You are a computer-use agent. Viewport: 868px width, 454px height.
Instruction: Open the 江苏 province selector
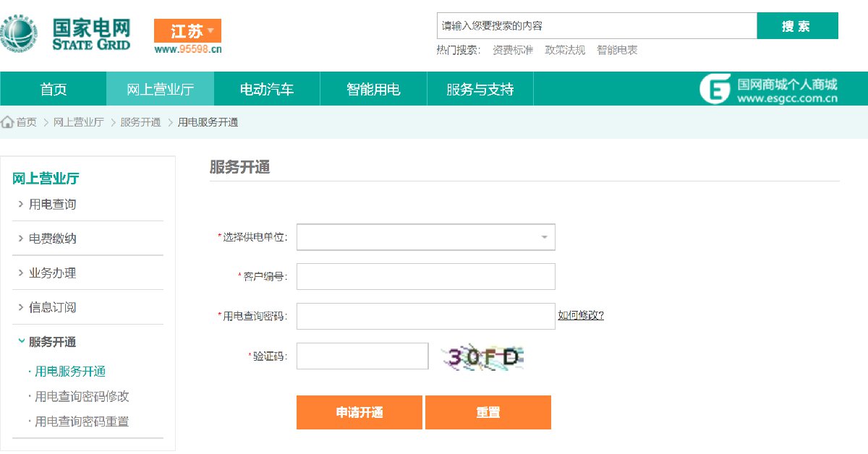point(187,31)
